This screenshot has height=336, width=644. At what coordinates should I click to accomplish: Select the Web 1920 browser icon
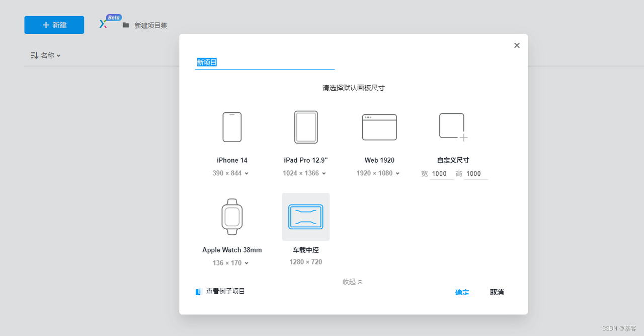[379, 127]
